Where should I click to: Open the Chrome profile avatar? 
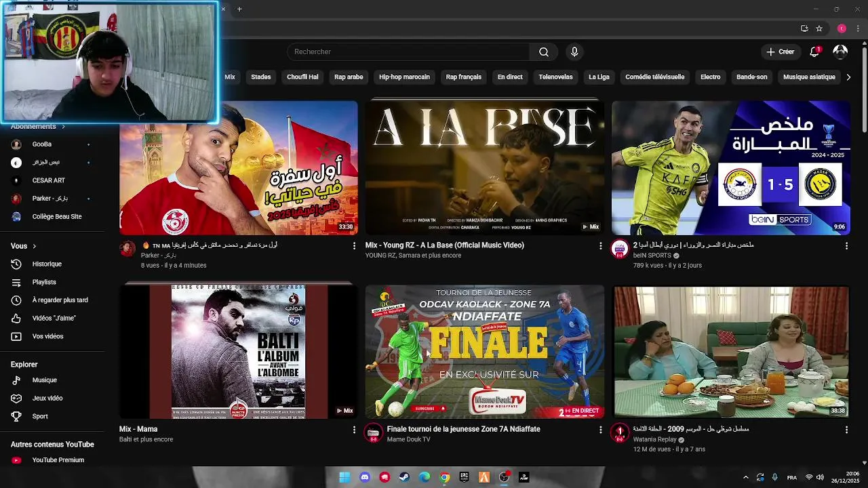(x=842, y=28)
